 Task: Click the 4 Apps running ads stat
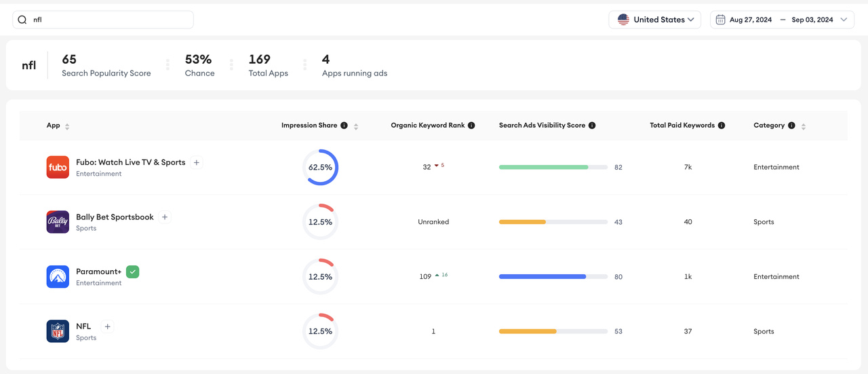pos(355,65)
